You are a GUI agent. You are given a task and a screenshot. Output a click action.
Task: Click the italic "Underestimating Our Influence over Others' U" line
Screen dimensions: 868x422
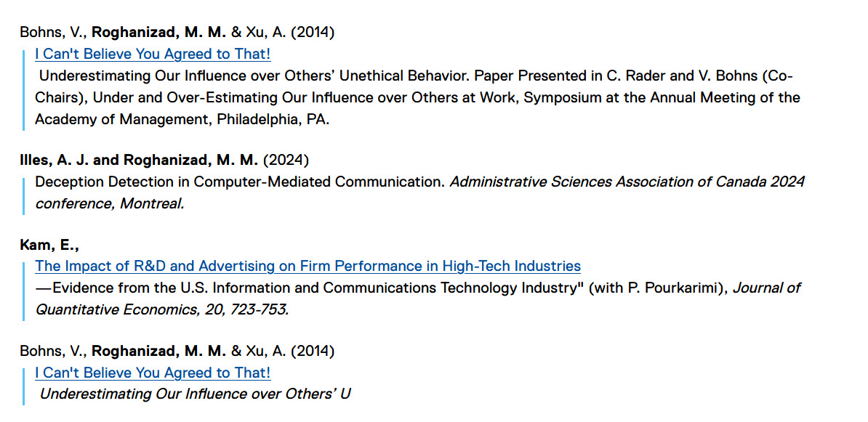coord(195,394)
